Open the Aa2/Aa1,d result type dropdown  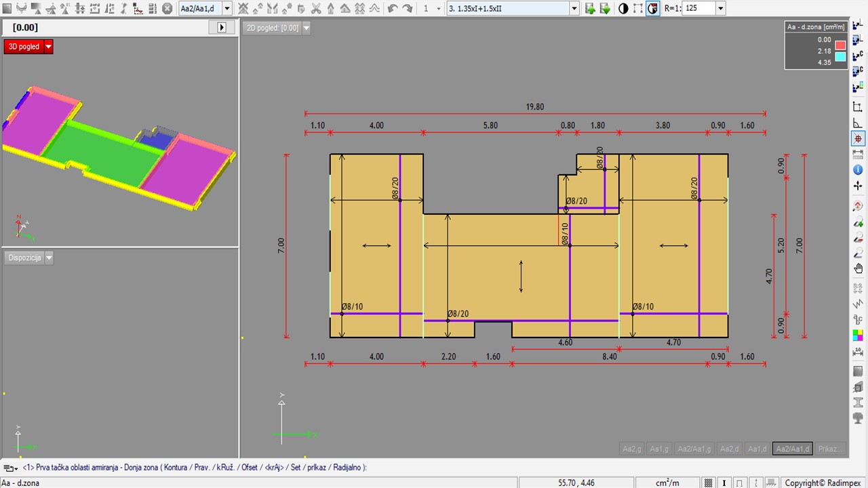pyautogui.click(x=227, y=8)
